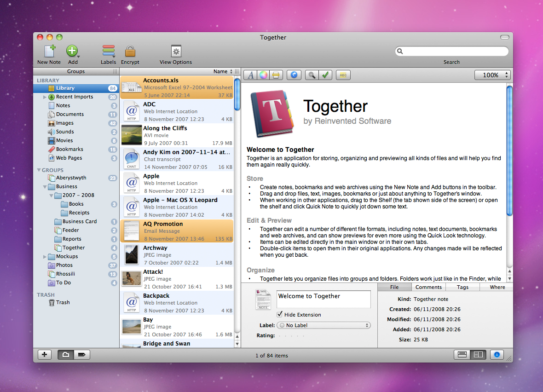The height and width of the screenshot is (392, 543).
Task: Select Library in the sidebar
Action: 76,88
